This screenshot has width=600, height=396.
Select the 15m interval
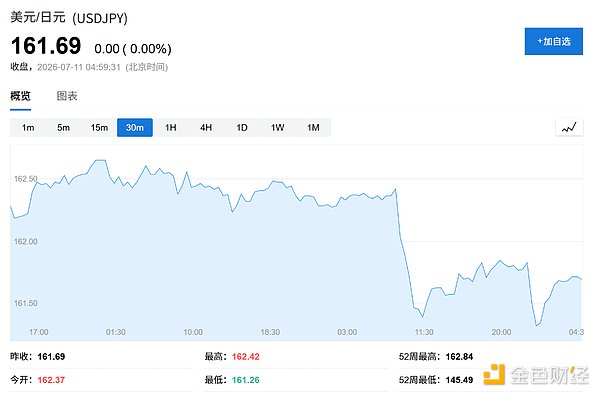pyautogui.click(x=99, y=127)
